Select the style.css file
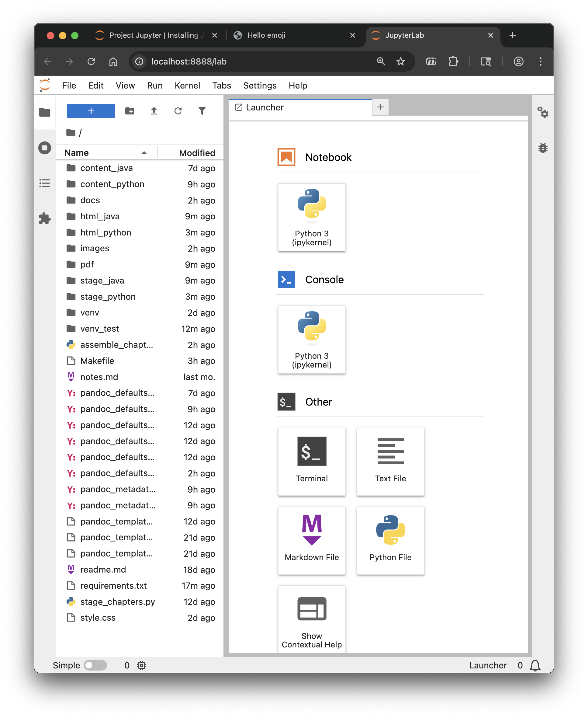 click(x=140, y=618)
